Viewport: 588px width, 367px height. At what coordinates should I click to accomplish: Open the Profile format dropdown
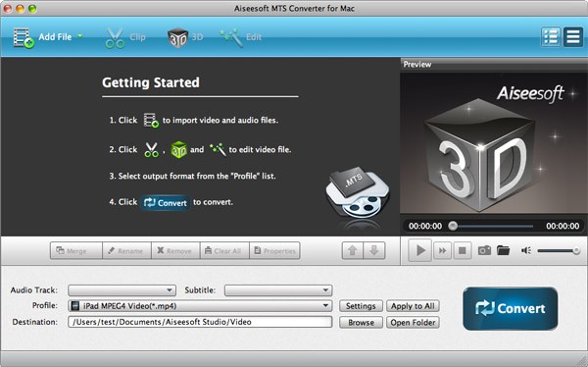pyautogui.click(x=200, y=306)
